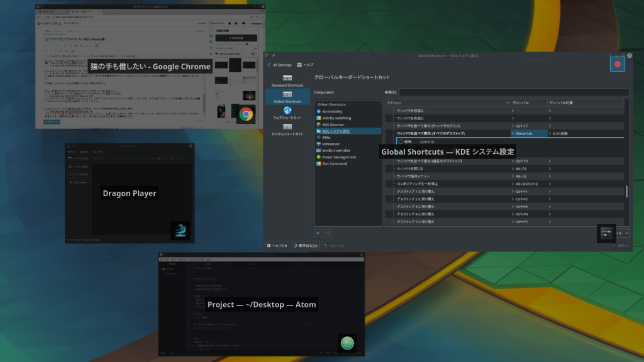The width and height of the screenshot is (644, 362).
Task: Click Ctrl+F4 shortcut value
Action: (521, 214)
